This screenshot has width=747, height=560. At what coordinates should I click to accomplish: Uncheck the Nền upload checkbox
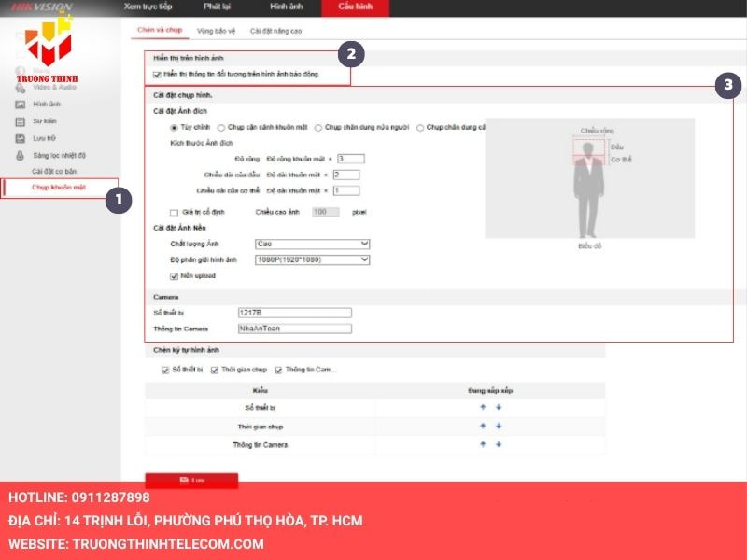click(x=174, y=275)
